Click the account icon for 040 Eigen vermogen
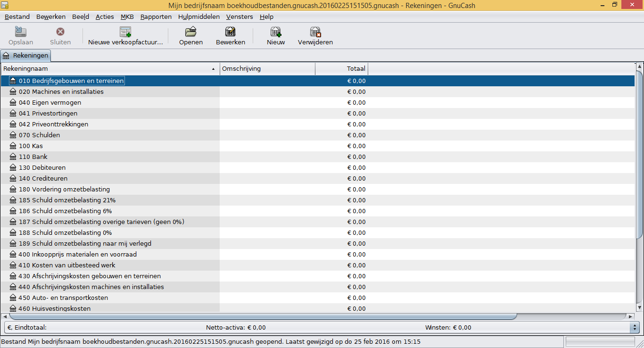 [x=13, y=103]
